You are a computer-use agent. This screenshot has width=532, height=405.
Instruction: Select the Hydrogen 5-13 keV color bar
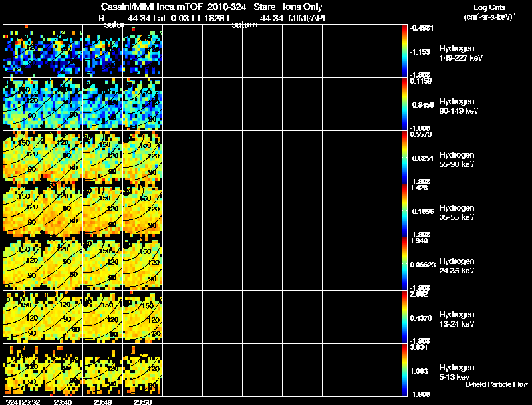[x=405, y=370]
